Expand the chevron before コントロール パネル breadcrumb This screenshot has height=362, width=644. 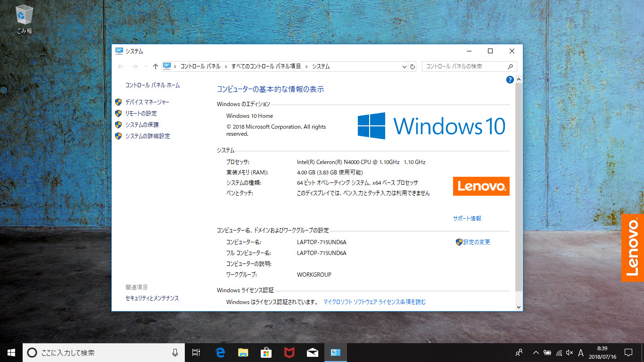(x=175, y=66)
